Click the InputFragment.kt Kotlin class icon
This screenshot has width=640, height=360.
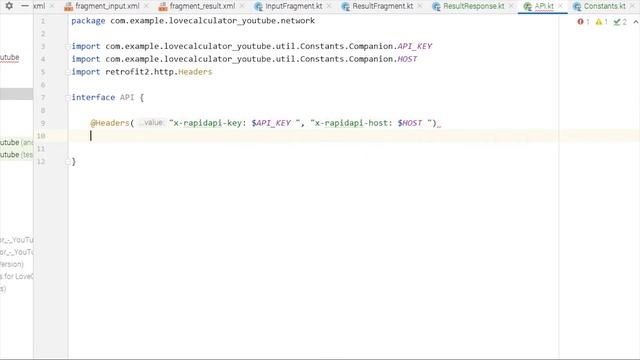(x=258, y=6)
